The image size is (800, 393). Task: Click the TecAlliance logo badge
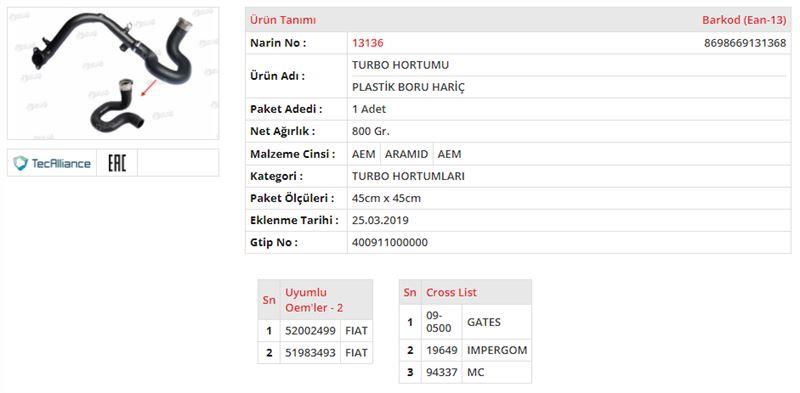[x=52, y=163]
